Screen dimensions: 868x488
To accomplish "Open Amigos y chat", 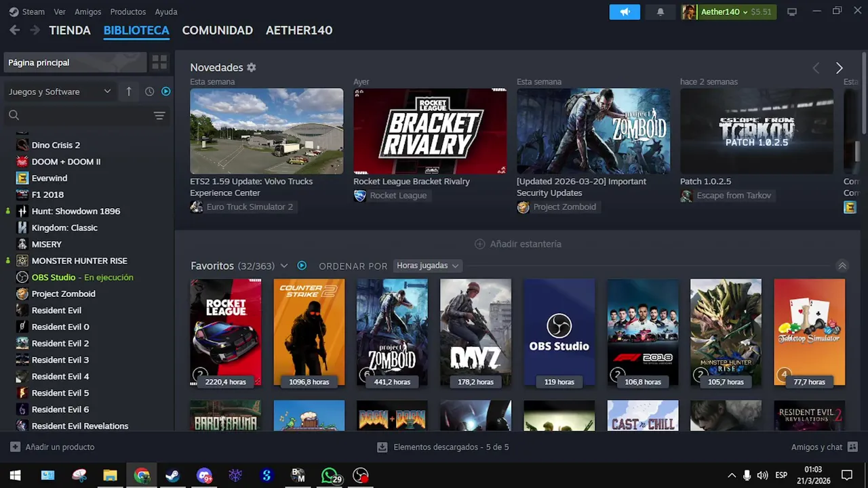I will 825,447.
